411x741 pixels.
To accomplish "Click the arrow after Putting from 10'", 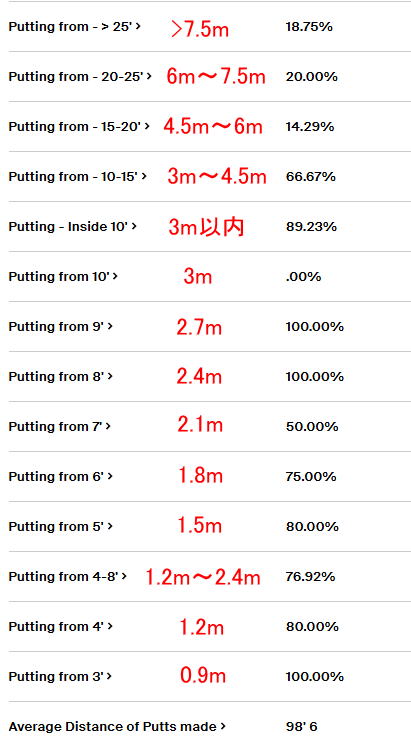I will pos(115,276).
